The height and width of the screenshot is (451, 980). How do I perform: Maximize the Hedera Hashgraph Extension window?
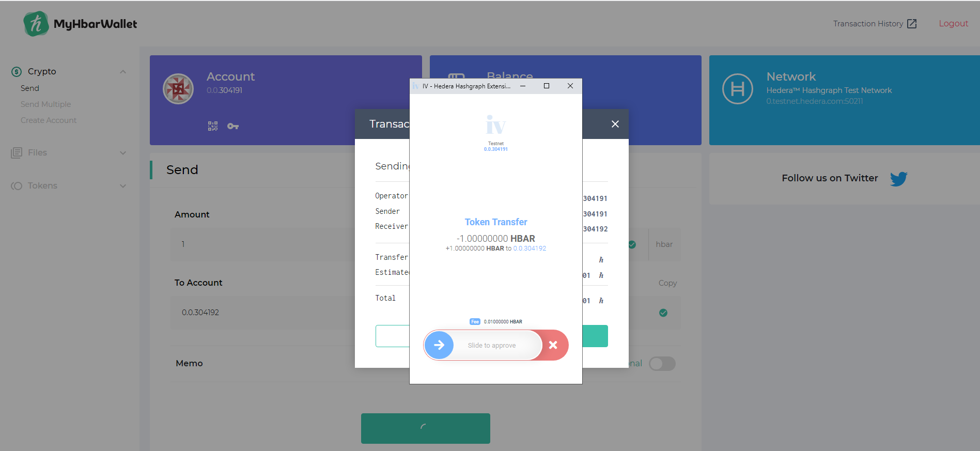[x=547, y=86]
